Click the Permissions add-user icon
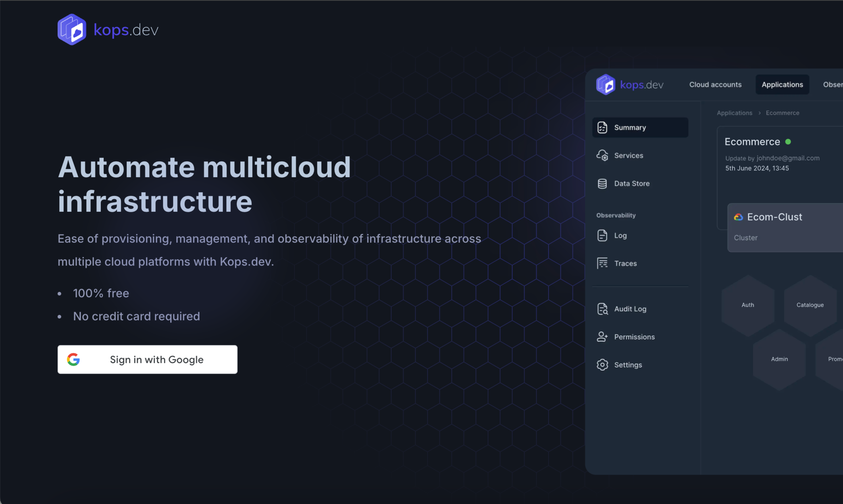 point(602,337)
